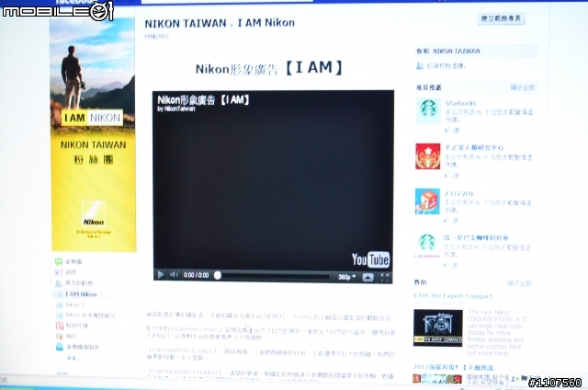Open the 7-ELEVEN recommended page link
The image size is (588, 390).
click(459, 194)
